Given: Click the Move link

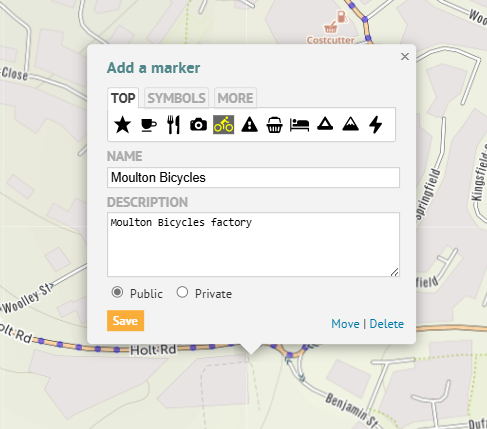Looking at the screenshot, I should click(x=345, y=324).
